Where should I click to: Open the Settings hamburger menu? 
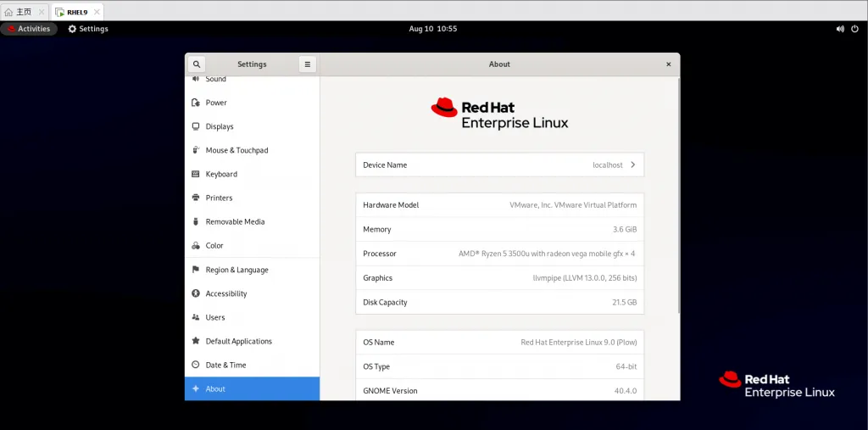[x=307, y=64]
